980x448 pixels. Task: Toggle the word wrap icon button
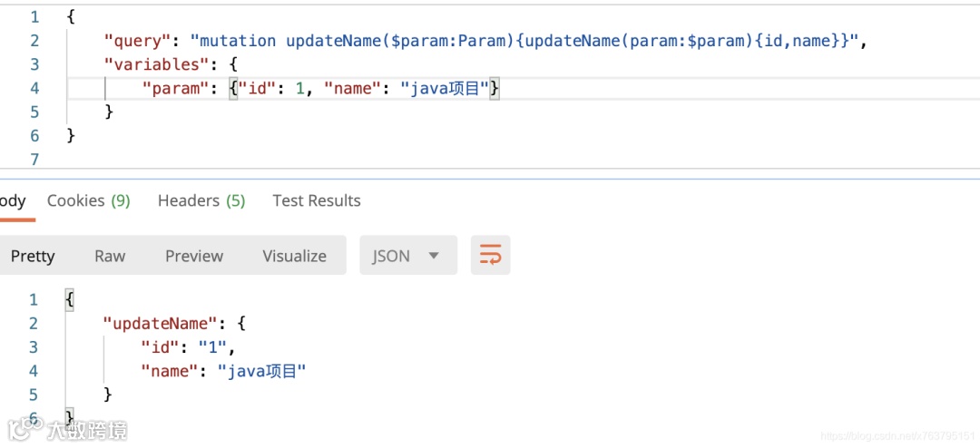click(x=491, y=255)
